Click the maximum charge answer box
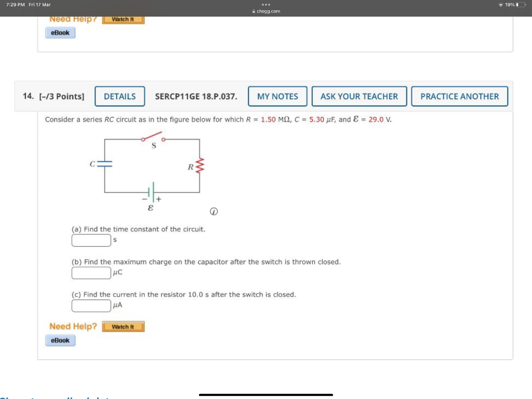The width and height of the screenshot is (532, 399). coord(91,273)
